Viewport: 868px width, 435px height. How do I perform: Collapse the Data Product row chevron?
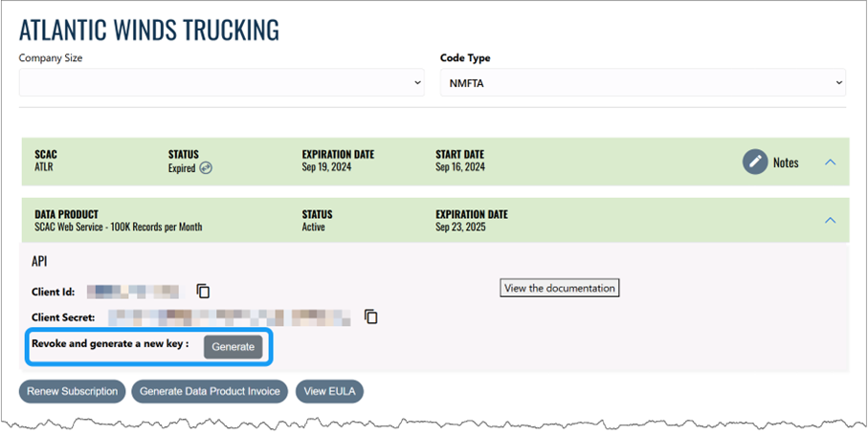(830, 220)
